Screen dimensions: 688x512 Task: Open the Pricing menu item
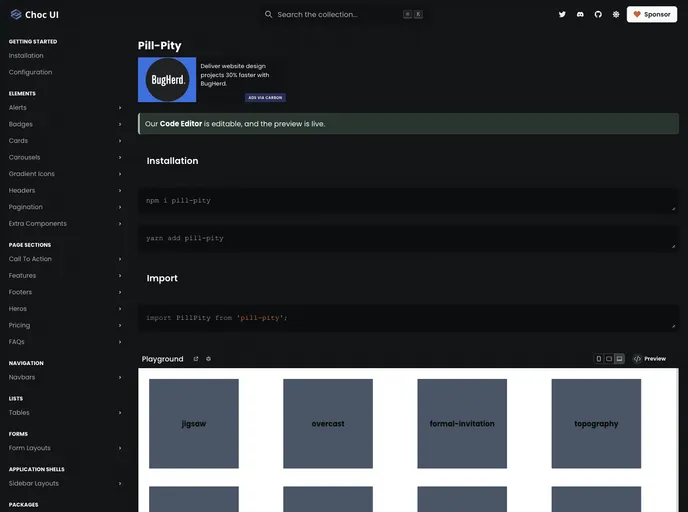coord(65,325)
